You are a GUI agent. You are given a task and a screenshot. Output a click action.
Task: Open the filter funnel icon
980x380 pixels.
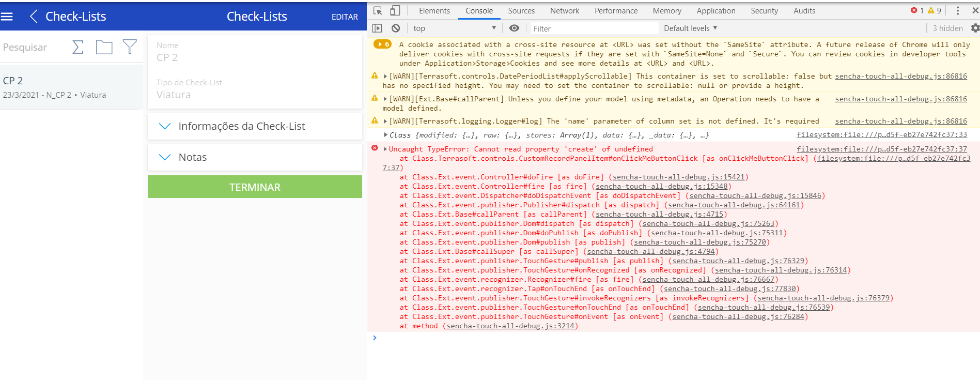pyautogui.click(x=130, y=47)
